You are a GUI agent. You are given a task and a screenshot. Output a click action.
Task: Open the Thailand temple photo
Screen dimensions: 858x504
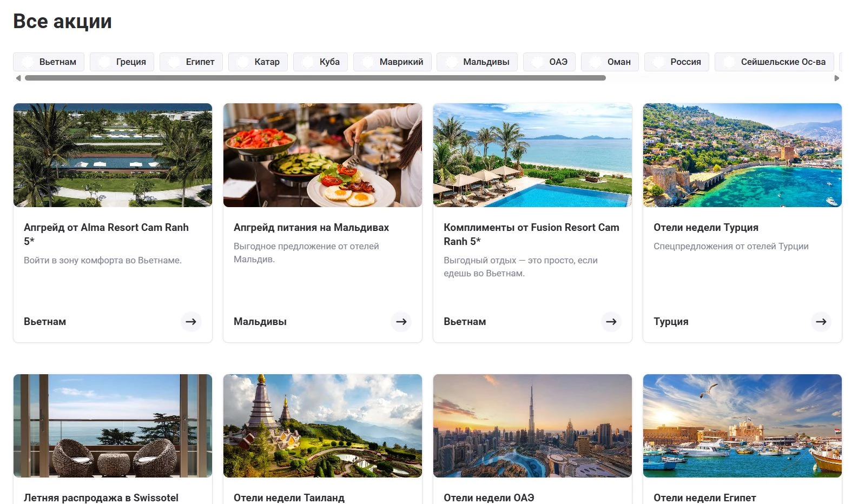click(322, 426)
